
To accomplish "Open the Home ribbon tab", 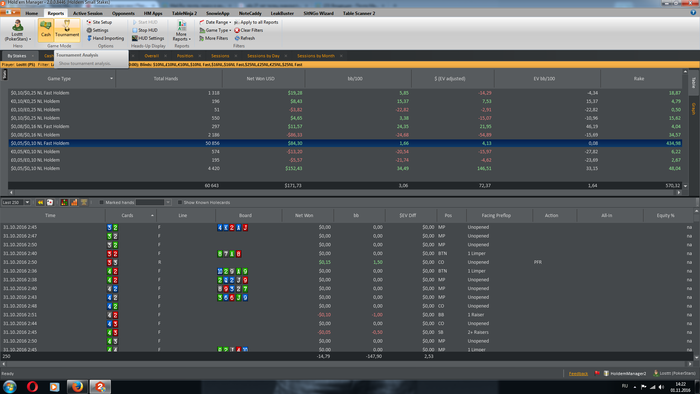I will (x=32, y=13).
